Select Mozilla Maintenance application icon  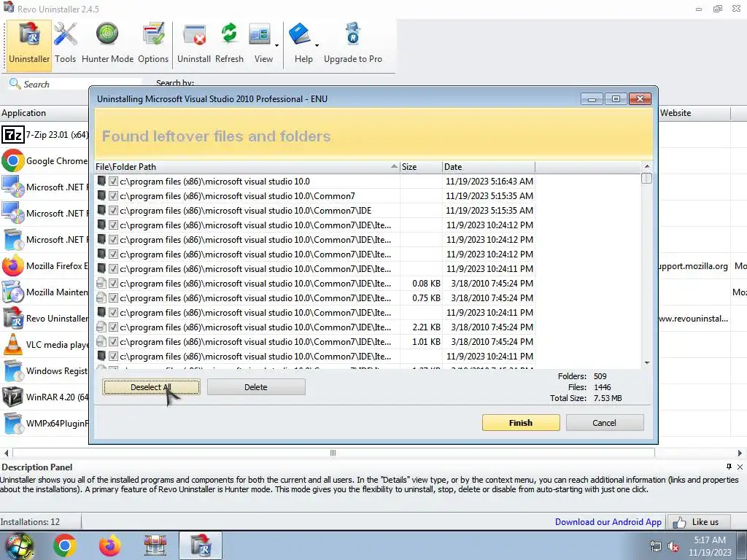tap(12, 292)
